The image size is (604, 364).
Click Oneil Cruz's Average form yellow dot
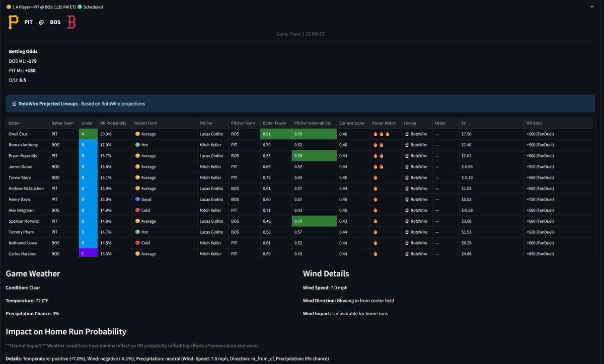click(x=137, y=134)
